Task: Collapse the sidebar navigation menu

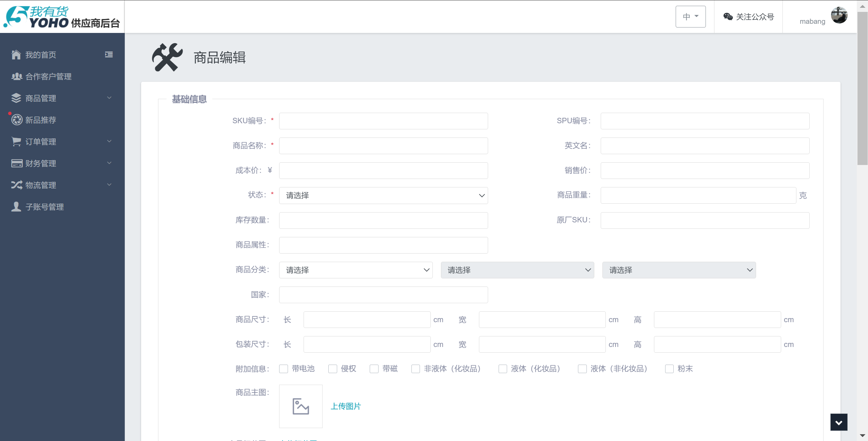Action: pos(108,54)
